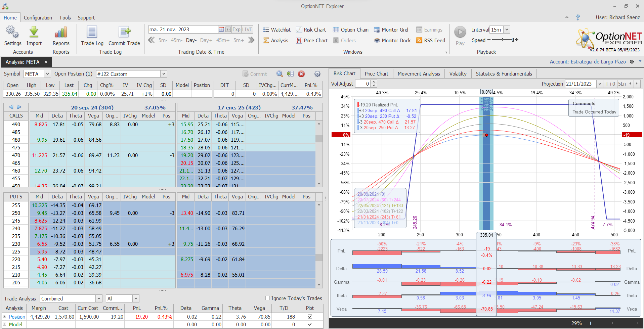This screenshot has height=329, width=644.
Task: Go to previous expiration with left arrow
Action: 11,107
